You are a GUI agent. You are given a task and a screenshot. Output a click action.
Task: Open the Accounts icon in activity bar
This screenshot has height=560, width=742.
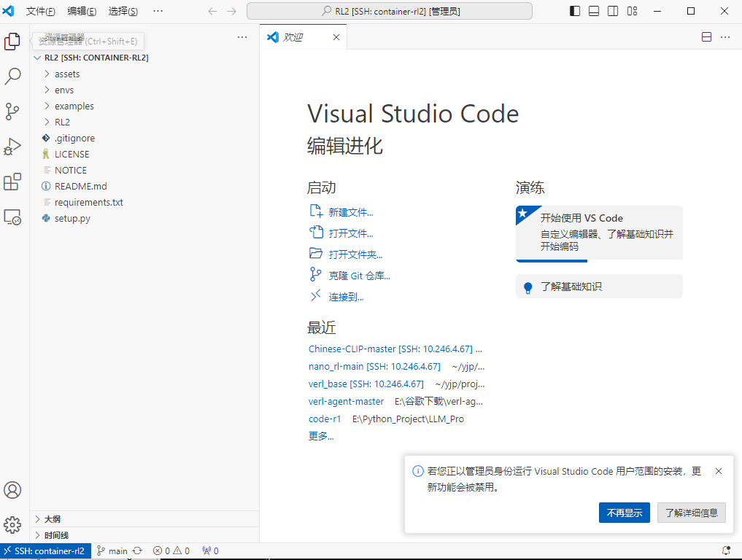pyautogui.click(x=12, y=490)
